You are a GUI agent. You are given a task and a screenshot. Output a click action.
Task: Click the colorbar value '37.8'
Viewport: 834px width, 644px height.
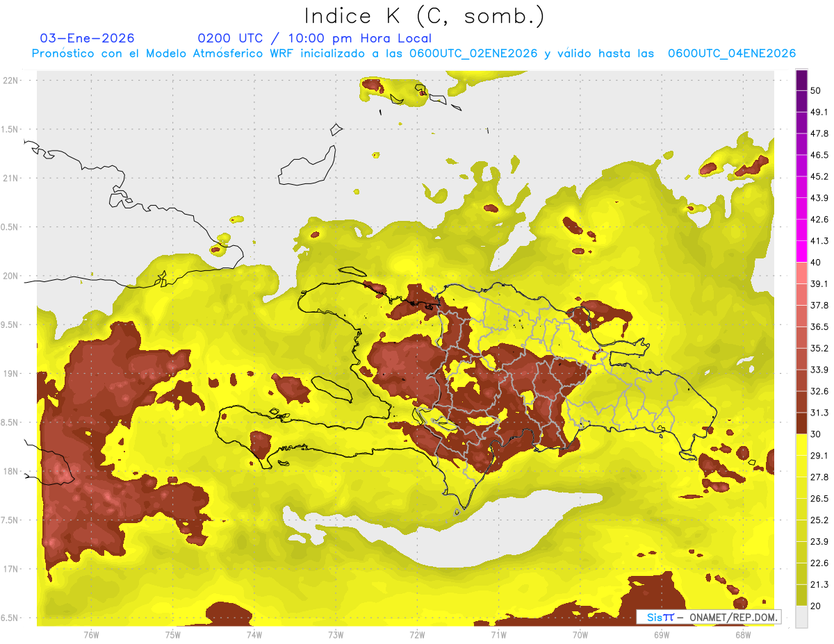pos(819,305)
